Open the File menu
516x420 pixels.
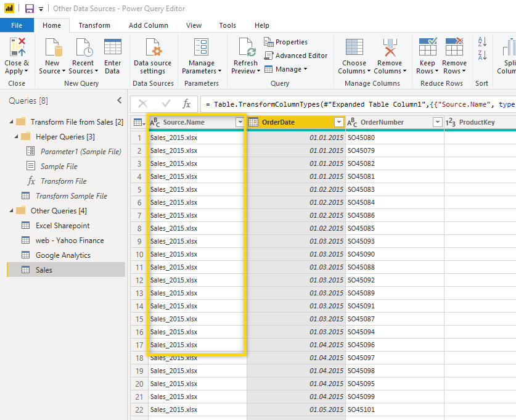[17, 25]
